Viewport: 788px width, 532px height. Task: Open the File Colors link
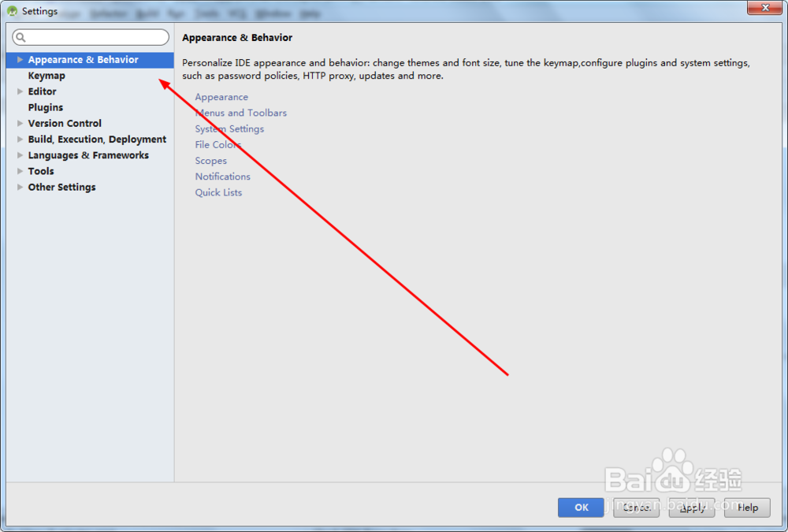pyautogui.click(x=218, y=145)
